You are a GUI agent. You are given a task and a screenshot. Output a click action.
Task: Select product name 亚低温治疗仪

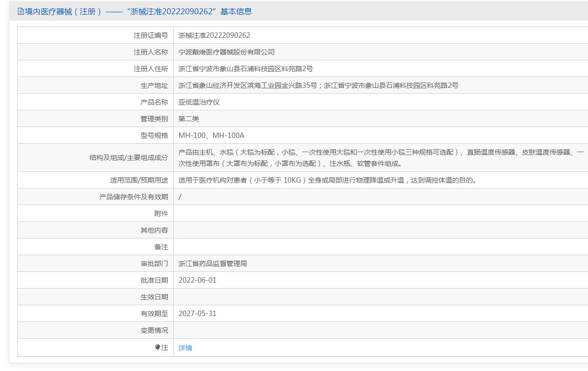tap(199, 102)
